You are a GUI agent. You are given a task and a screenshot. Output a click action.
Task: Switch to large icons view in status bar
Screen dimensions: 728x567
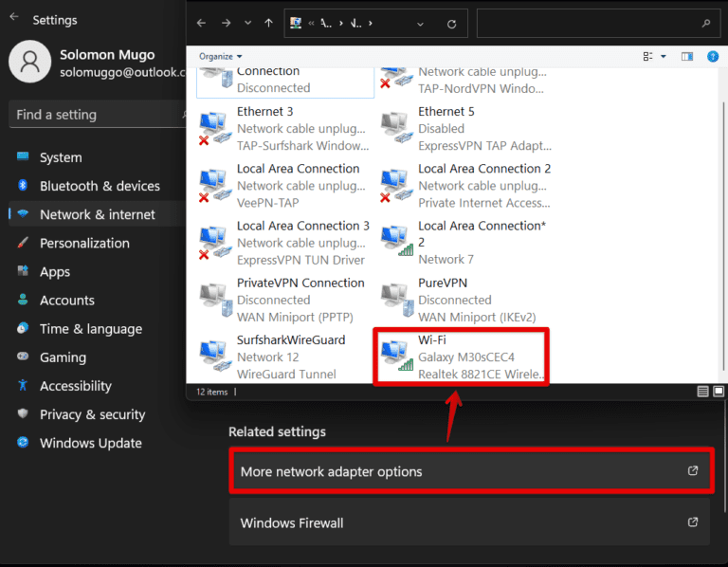pyautogui.click(x=719, y=391)
